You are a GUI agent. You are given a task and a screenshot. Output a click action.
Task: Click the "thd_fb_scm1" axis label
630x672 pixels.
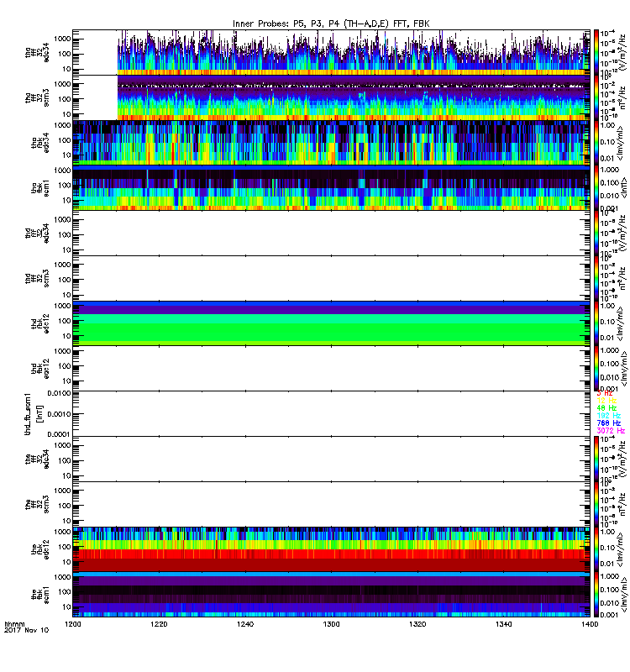pyautogui.click(x=28, y=413)
